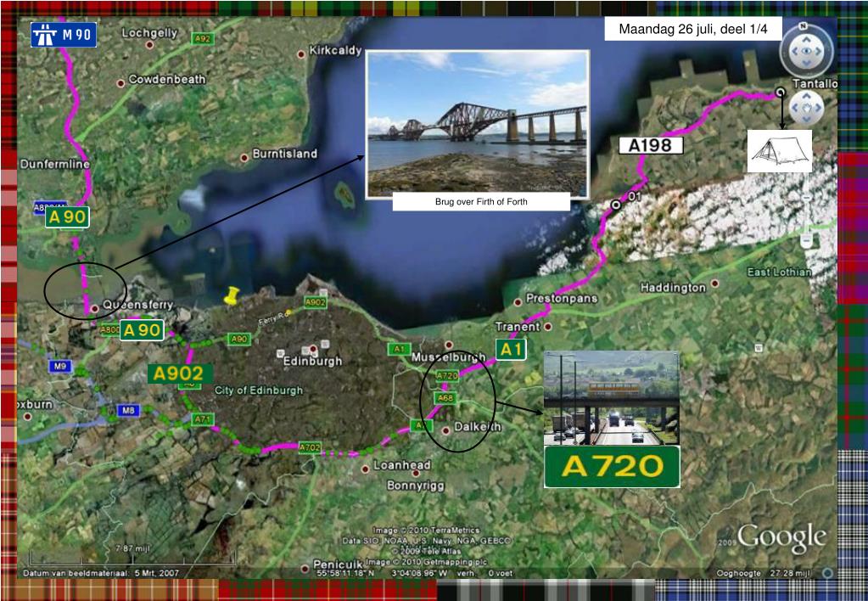Click the Dalkeith place marker dot
Viewport: 868px width, 601px height.
tap(445, 430)
